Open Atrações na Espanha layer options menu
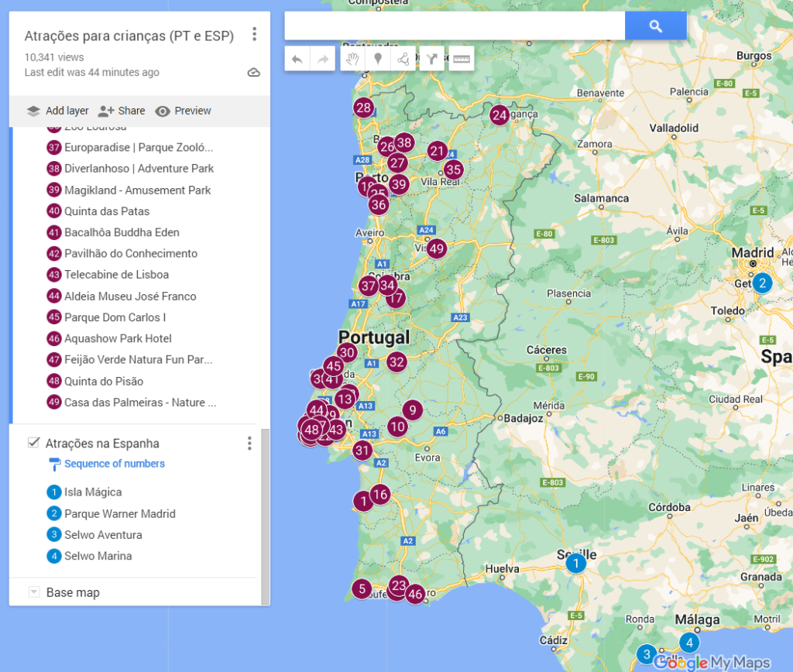Screen dimensions: 793x672 (x=249, y=443)
